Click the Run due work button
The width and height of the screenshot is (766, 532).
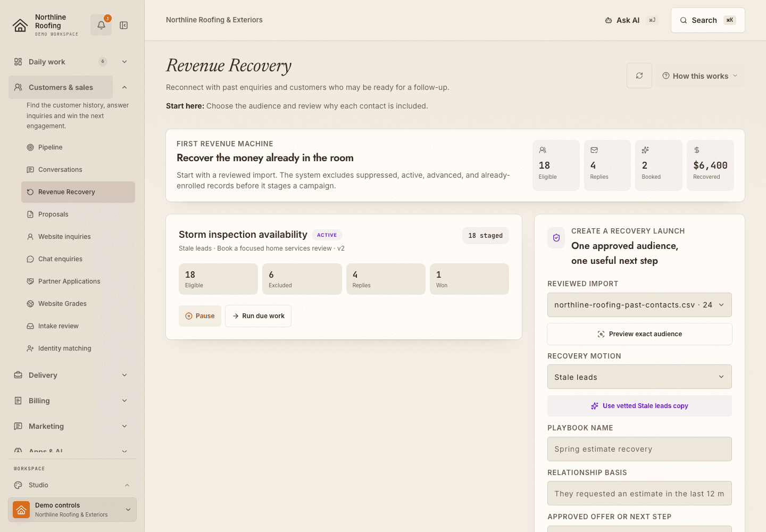click(x=258, y=316)
